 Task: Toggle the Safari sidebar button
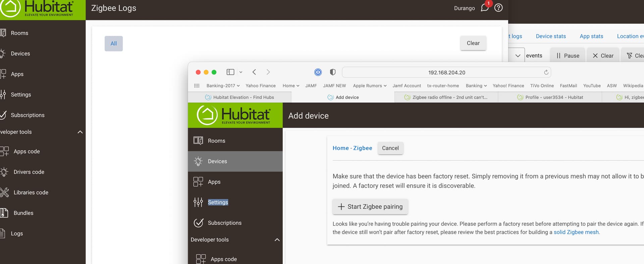[230, 72]
